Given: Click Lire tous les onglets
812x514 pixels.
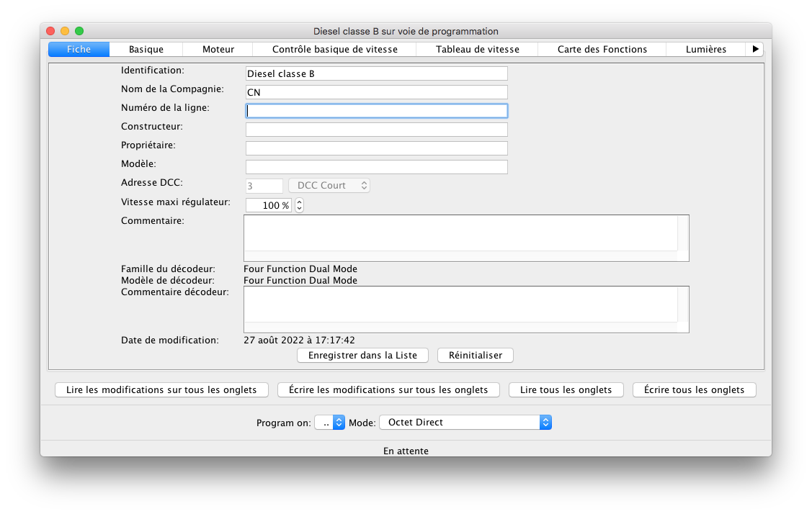Looking at the screenshot, I should [566, 390].
